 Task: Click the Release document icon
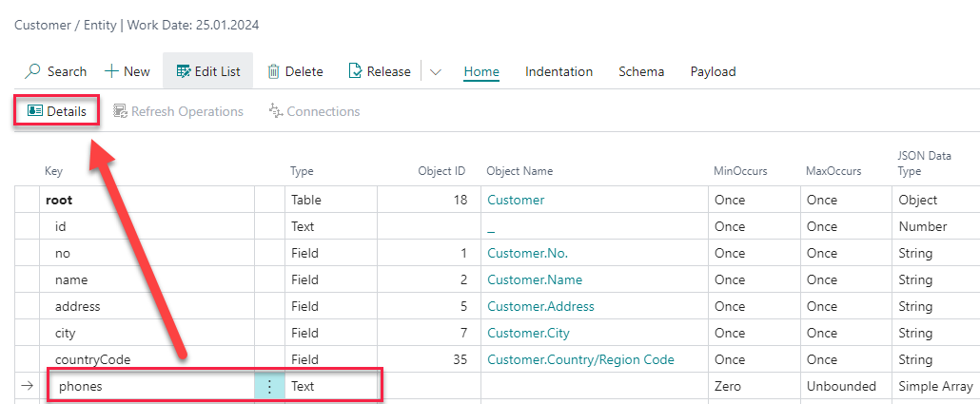[356, 71]
